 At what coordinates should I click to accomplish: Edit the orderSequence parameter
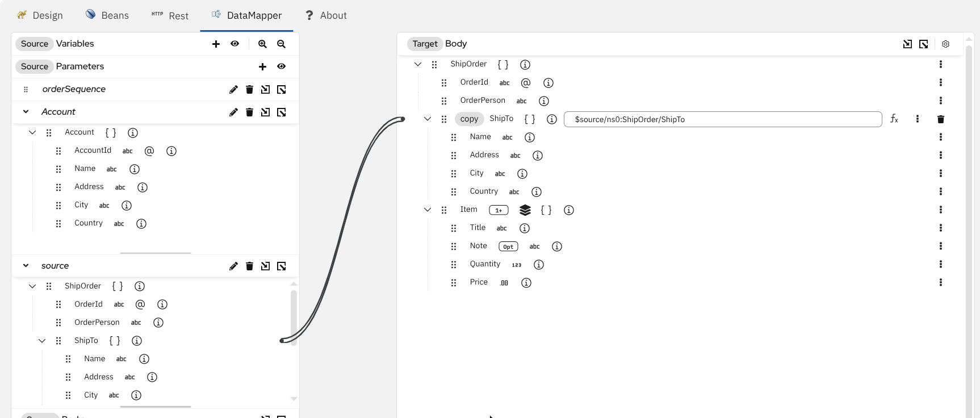pos(233,89)
